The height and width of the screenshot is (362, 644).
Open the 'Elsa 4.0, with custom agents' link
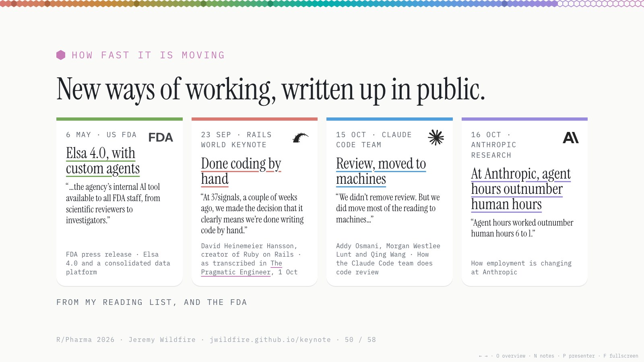(x=103, y=161)
